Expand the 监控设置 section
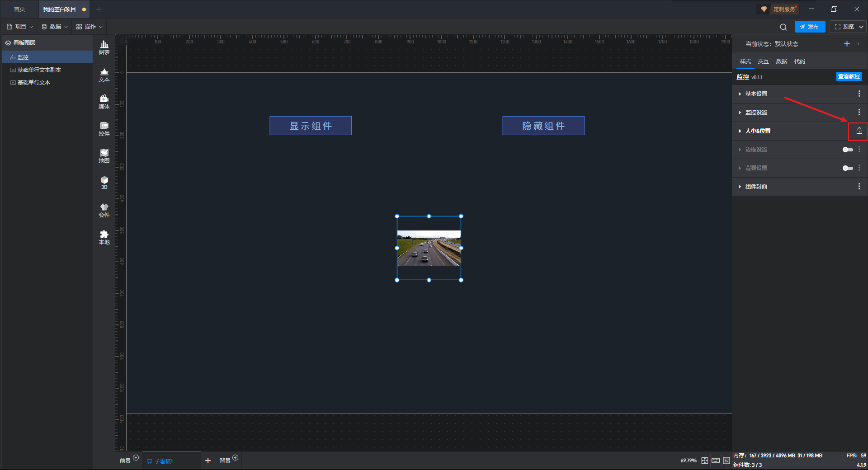Viewport: 868px width, 470px height. pos(740,113)
